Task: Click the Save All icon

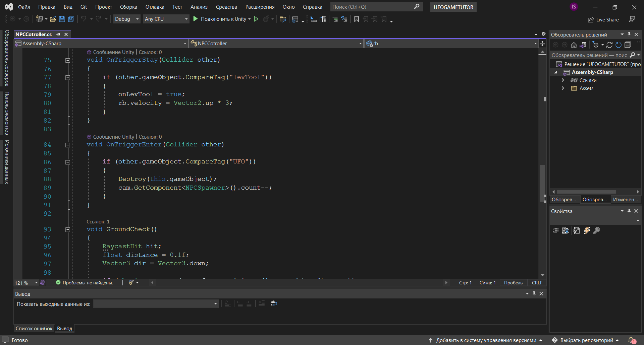Action: click(71, 19)
